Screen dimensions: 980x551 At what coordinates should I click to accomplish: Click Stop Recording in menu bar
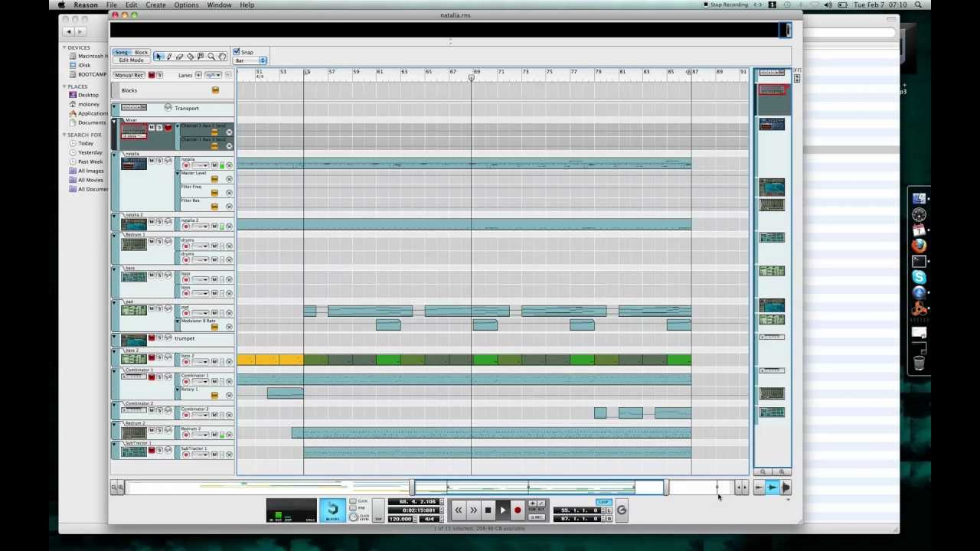pyautogui.click(x=725, y=5)
